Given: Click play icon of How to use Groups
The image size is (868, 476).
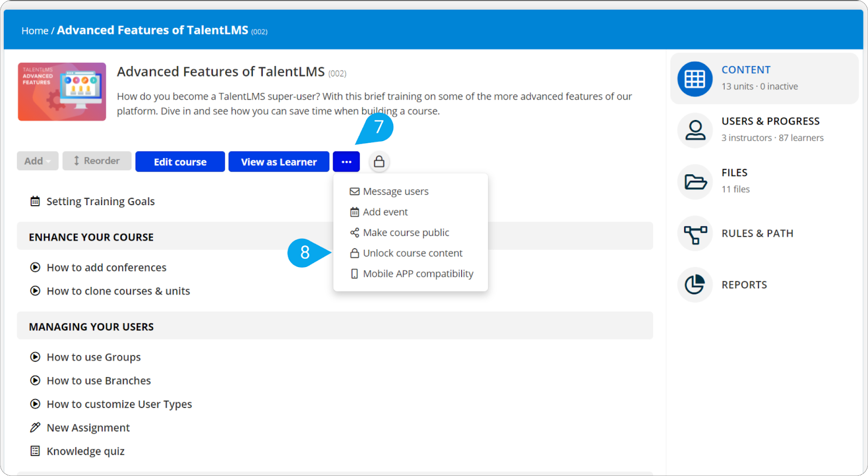Looking at the screenshot, I should pos(35,357).
